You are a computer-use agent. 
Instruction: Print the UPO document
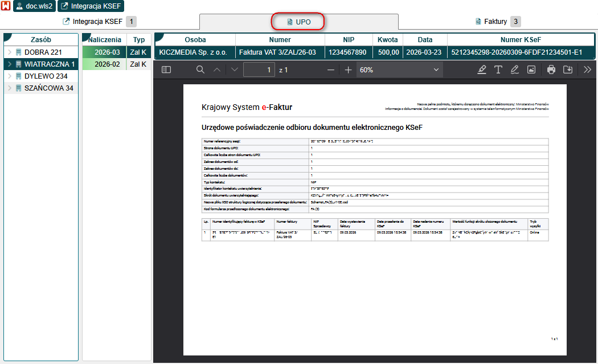551,69
